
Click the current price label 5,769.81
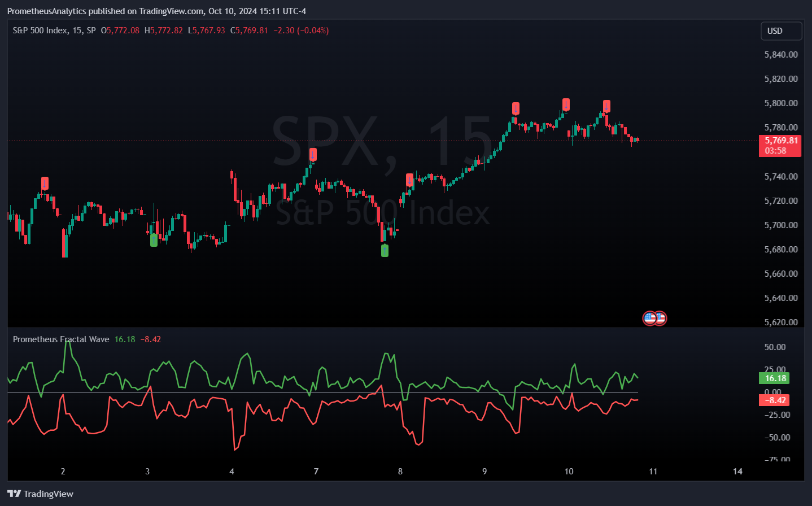781,141
